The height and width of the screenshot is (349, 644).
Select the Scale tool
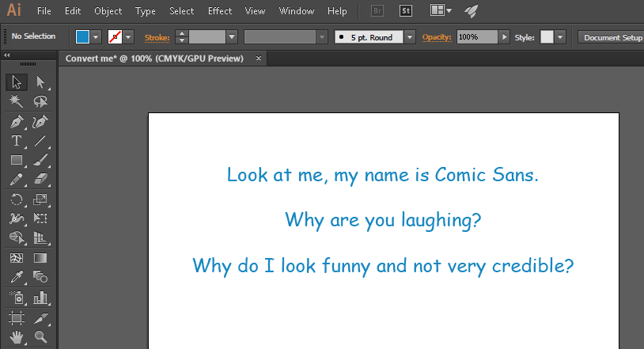40,199
